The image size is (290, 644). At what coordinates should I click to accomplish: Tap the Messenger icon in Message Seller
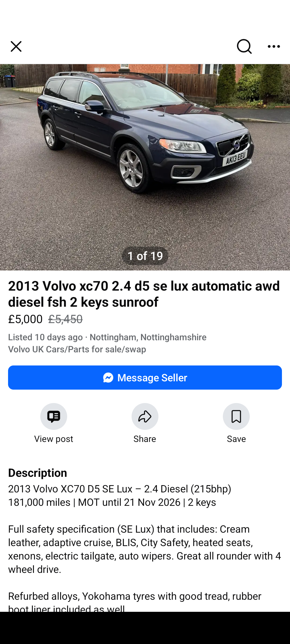coord(108,378)
